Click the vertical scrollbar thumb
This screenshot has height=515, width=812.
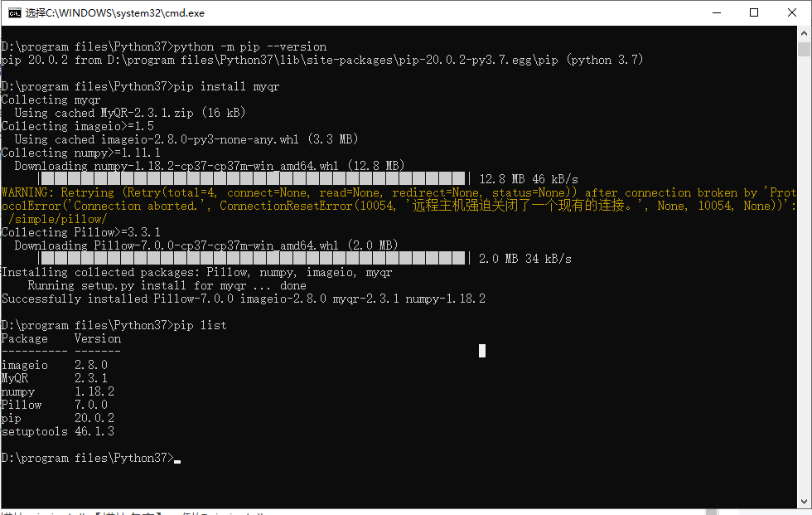click(804, 49)
